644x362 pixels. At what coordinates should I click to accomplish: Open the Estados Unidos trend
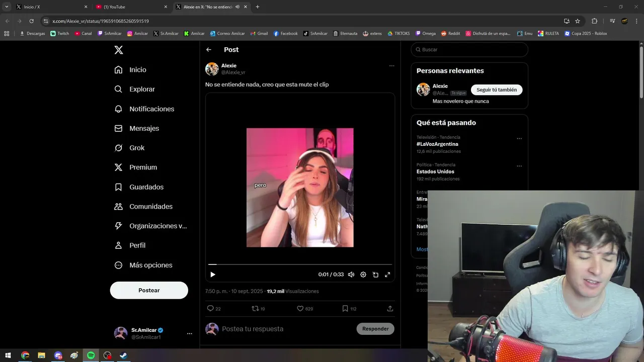pos(435,171)
